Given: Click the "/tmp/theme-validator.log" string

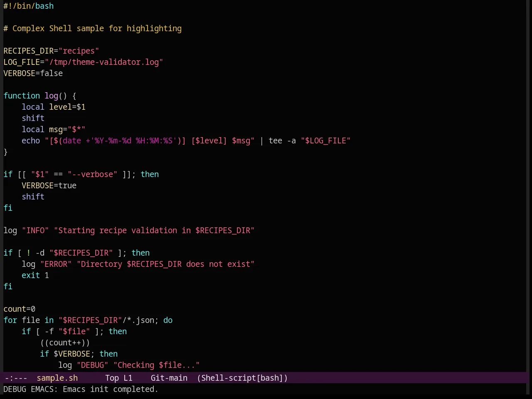Looking at the screenshot, I should point(104,62).
